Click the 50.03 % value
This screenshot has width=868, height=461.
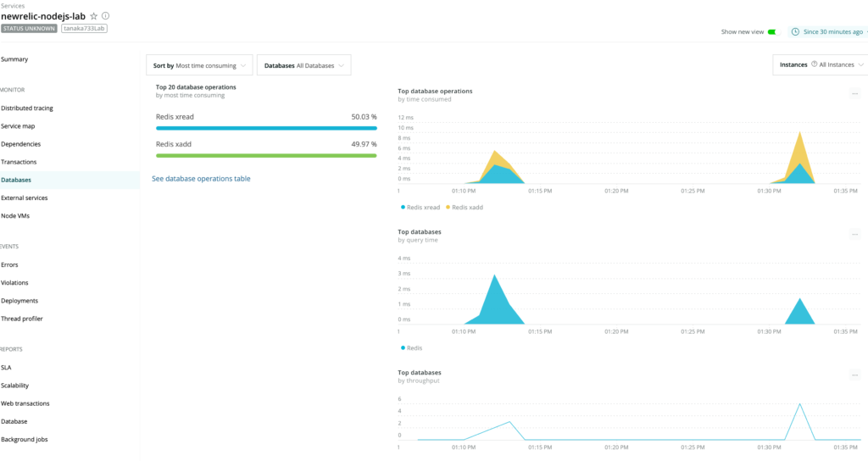pos(364,117)
